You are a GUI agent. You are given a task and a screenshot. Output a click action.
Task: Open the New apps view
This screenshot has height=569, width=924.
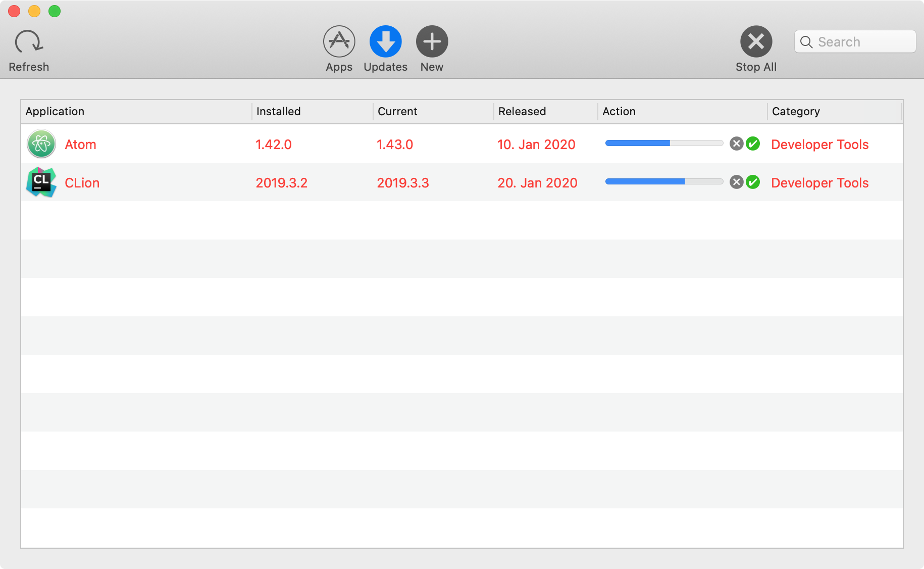point(432,41)
